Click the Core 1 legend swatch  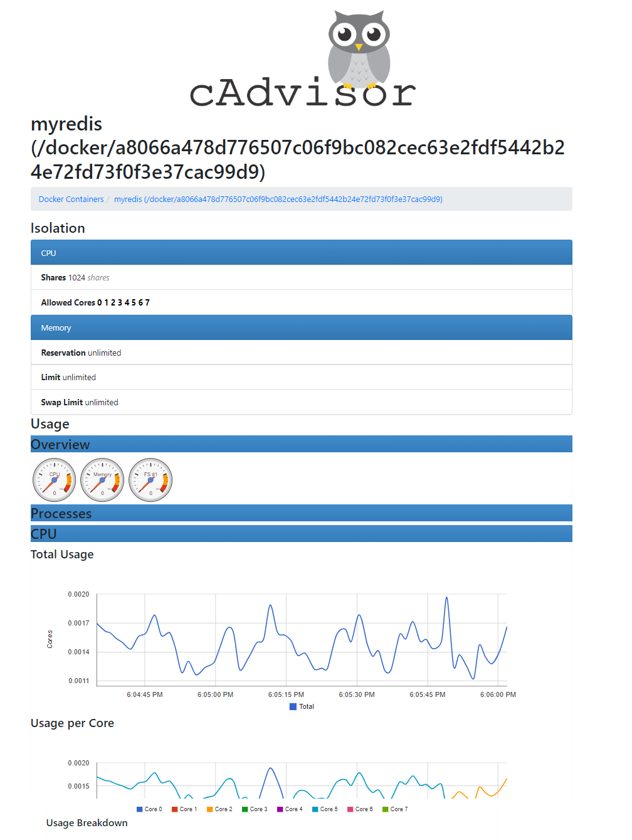(175, 809)
